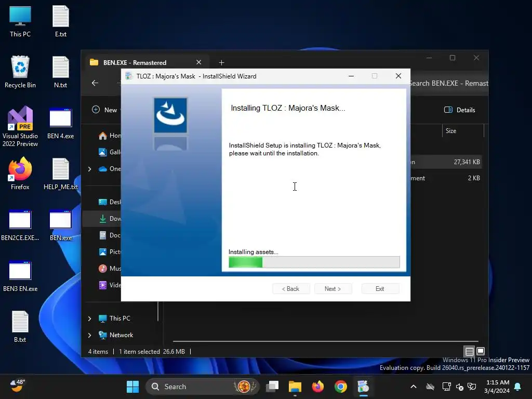
Task: Close the InstallShield Wizard window
Action: click(x=398, y=76)
